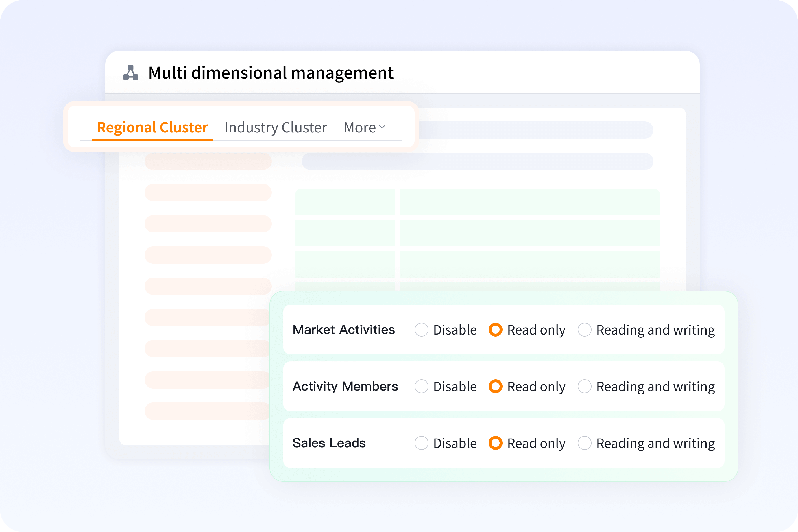This screenshot has width=798, height=532.
Task: Select Disable for Market Activities
Action: [x=421, y=330]
